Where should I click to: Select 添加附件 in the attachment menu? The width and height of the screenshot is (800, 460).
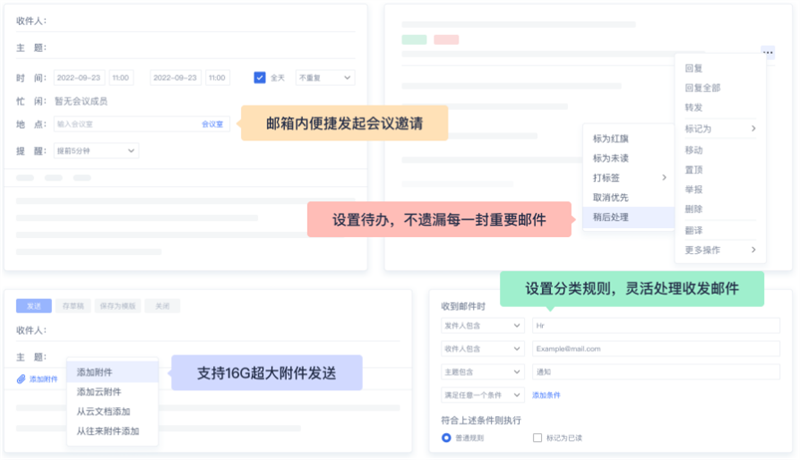112,372
